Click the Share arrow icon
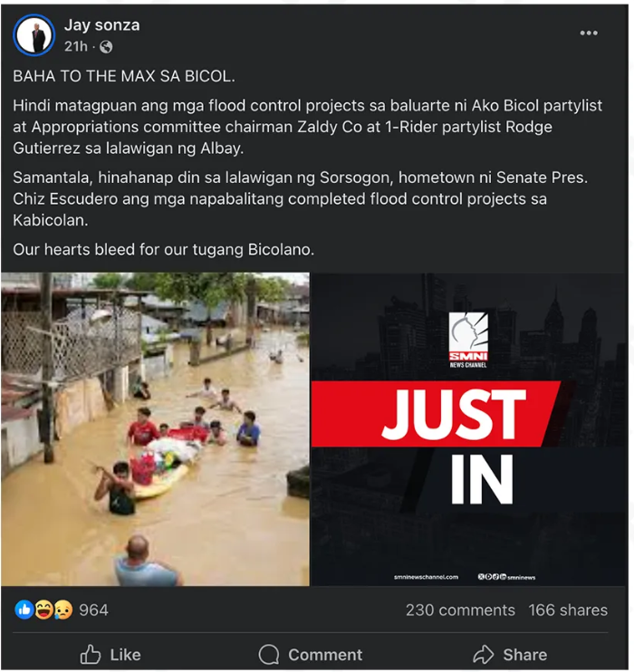This screenshot has height=672, width=634. 484,654
